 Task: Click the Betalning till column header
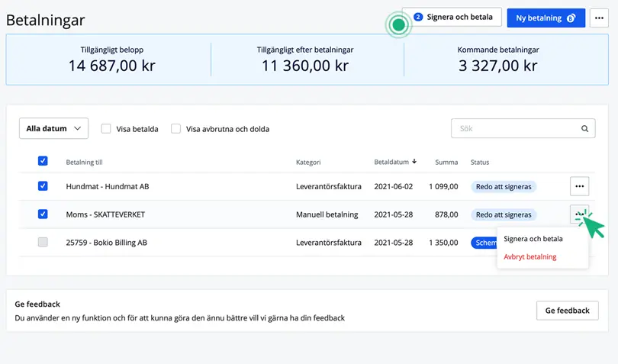pyautogui.click(x=84, y=162)
